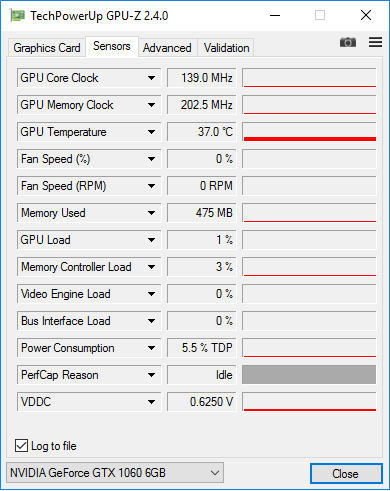Go to the Validation tab

point(226,48)
